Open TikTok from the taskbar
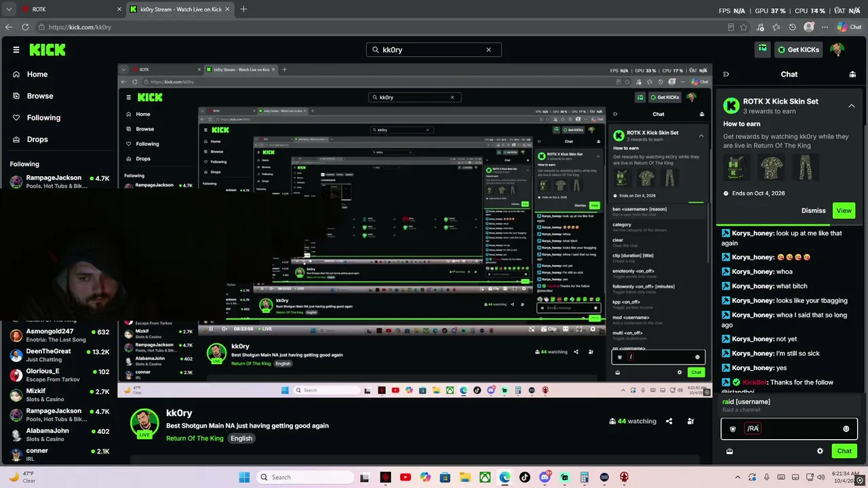The height and width of the screenshot is (488, 868). coord(525,477)
